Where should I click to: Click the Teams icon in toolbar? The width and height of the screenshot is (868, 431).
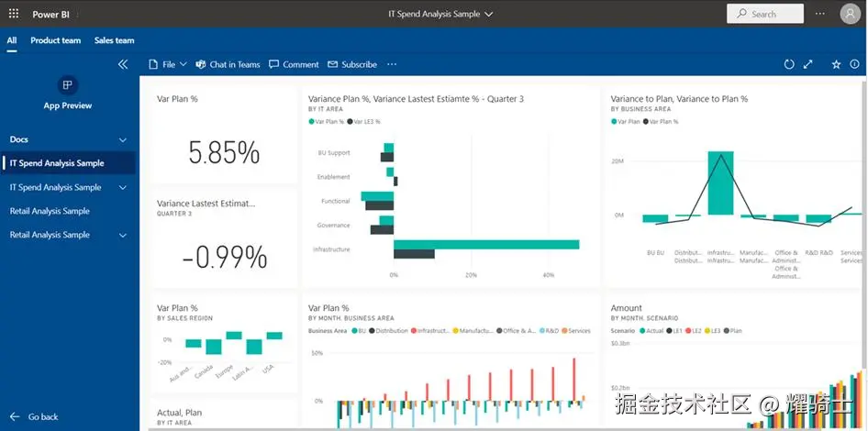200,65
